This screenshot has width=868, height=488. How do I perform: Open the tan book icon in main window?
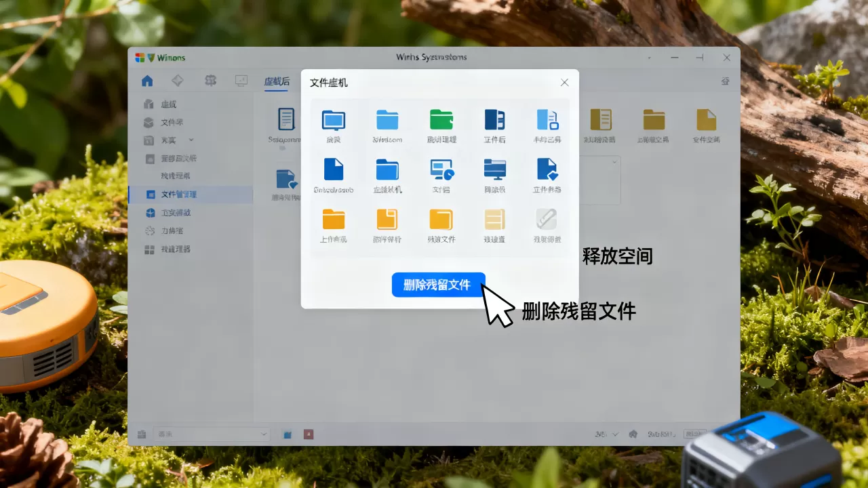(601, 119)
